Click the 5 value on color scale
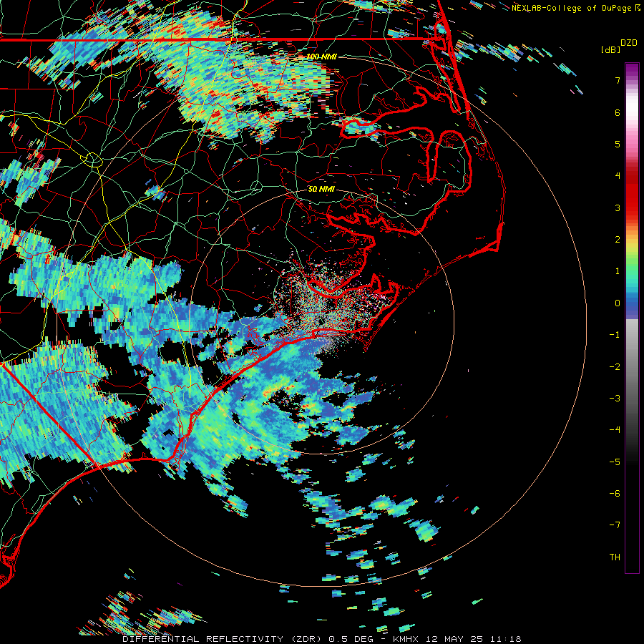This screenshot has height=644, width=644. 618,144
